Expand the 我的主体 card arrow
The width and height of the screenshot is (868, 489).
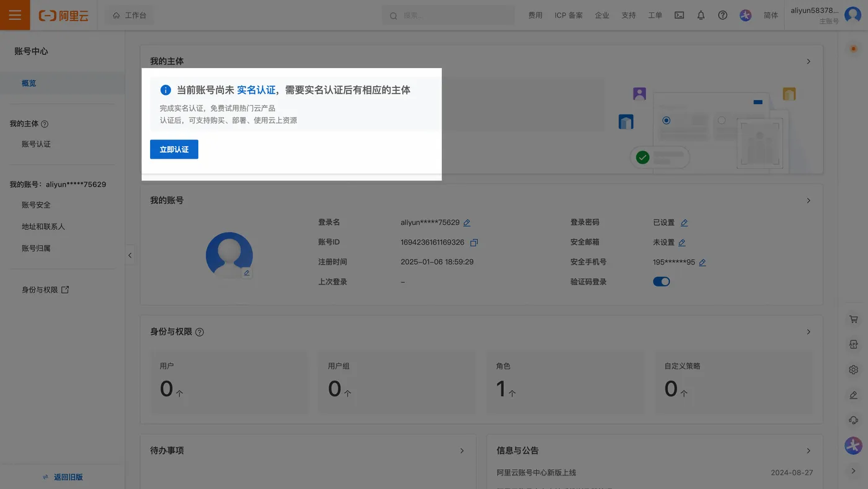[808, 61]
